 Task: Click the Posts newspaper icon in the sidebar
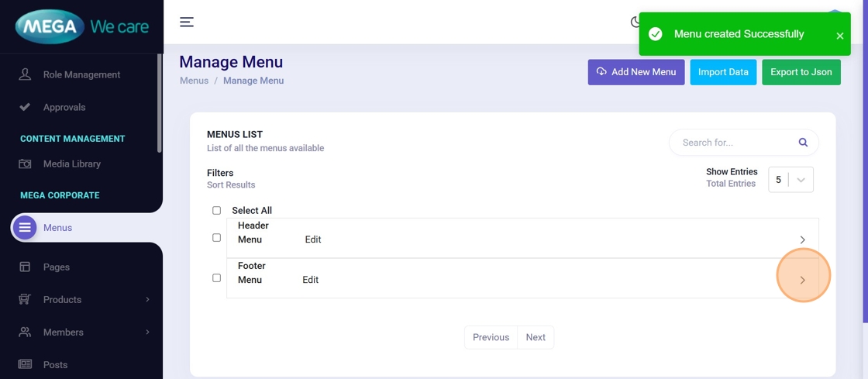tap(25, 364)
